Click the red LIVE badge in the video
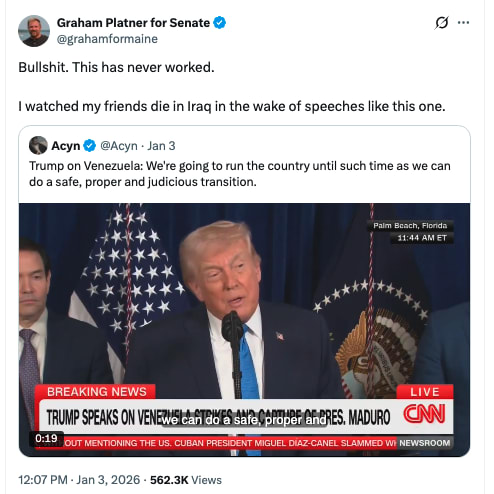The width and height of the screenshot is (494, 494). (425, 392)
